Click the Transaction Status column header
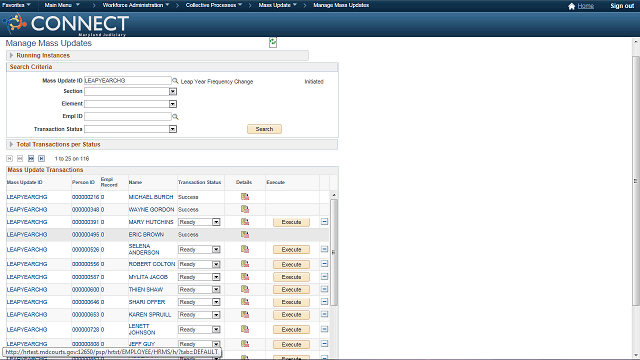Screen dimensions: 640x360 pyautogui.click(x=199, y=182)
